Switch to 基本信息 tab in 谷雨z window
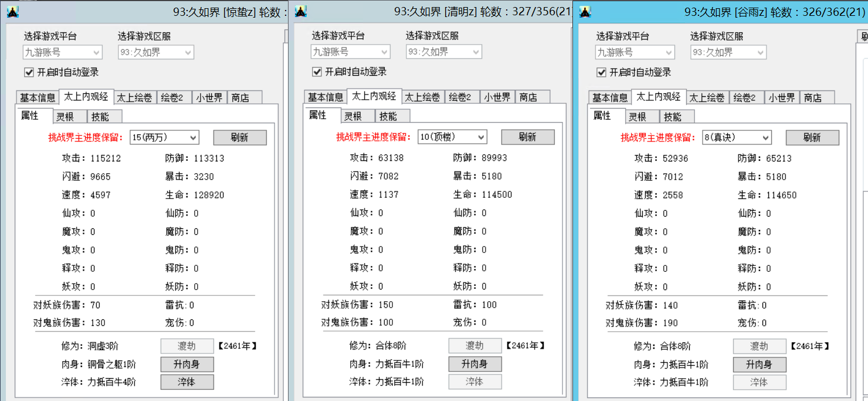The width and height of the screenshot is (868, 401). [610, 97]
